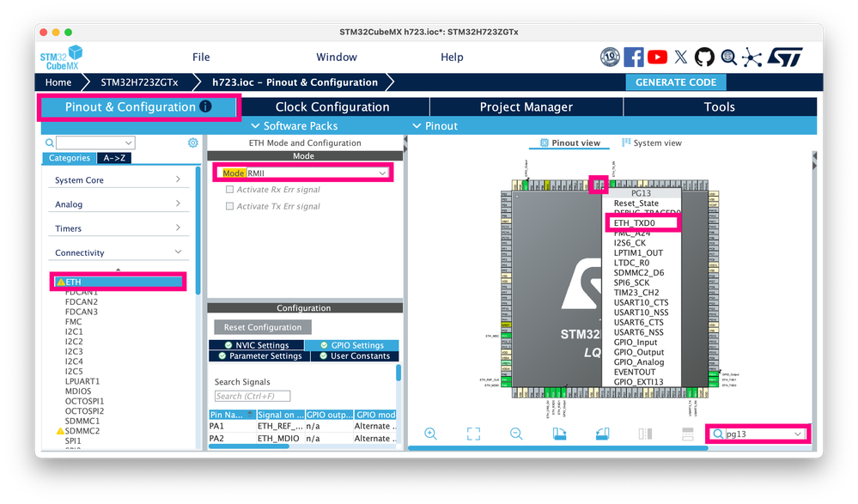Click the globe search icon in header
This screenshot has width=858, height=504.
click(x=728, y=57)
